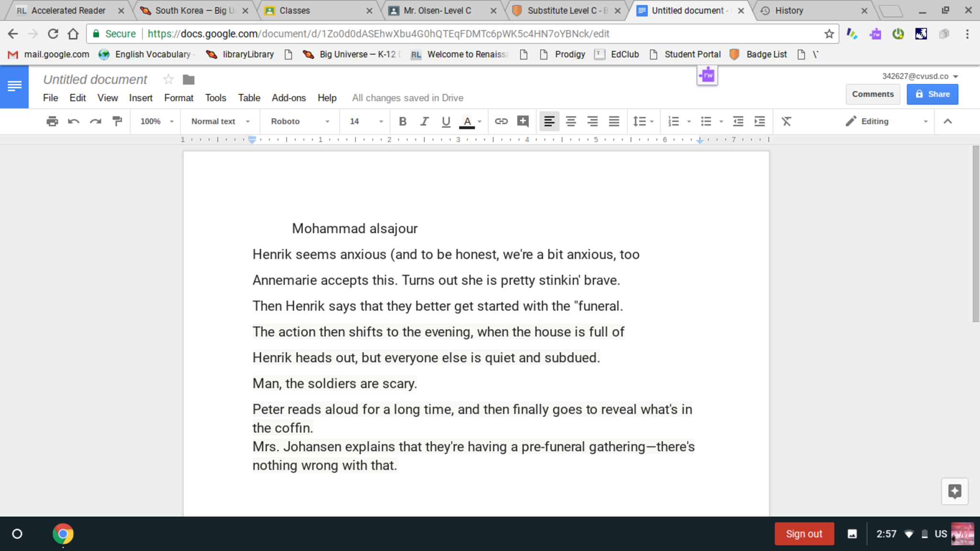Click the undo arrow icon
The width and height of the screenshot is (980, 551).
click(74, 122)
